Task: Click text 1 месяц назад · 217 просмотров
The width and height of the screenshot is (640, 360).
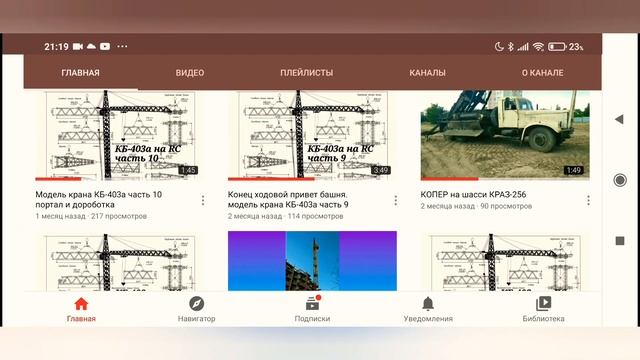Action: click(x=91, y=216)
